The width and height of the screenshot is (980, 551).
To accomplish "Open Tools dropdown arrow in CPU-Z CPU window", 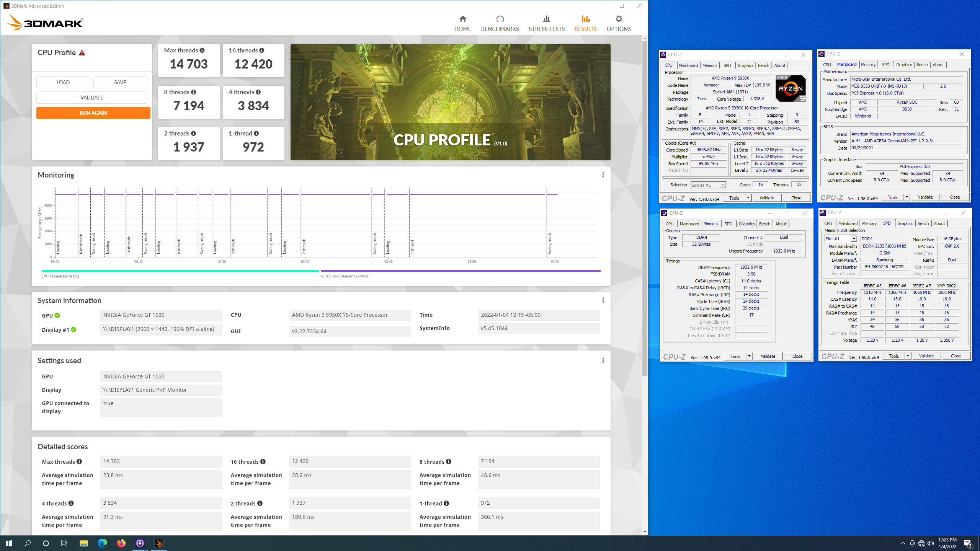I will click(748, 198).
